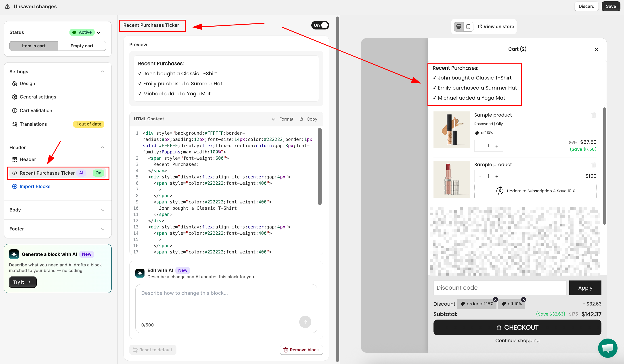The width and height of the screenshot is (624, 364).
Task: Select Recent Purchases Ticker block
Action: 58,173
